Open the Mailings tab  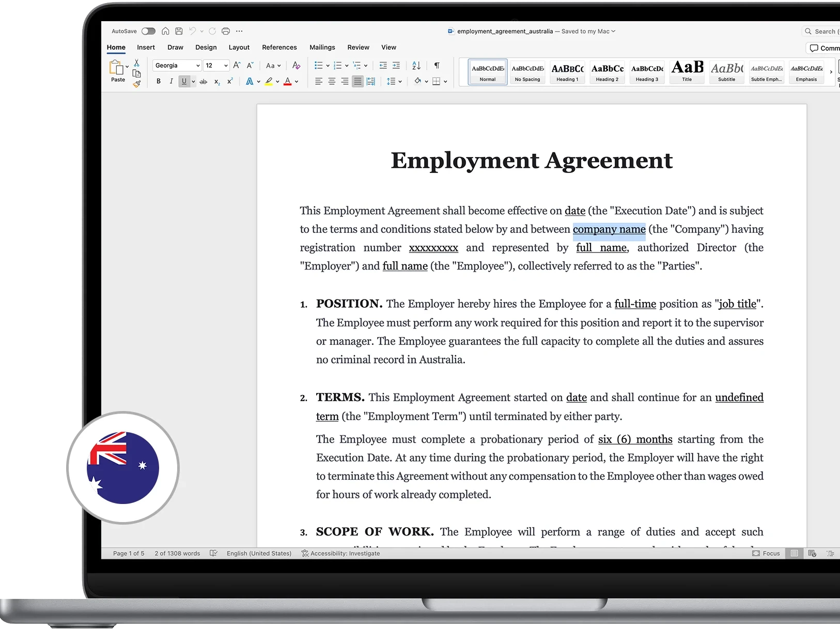click(x=322, y=47)
